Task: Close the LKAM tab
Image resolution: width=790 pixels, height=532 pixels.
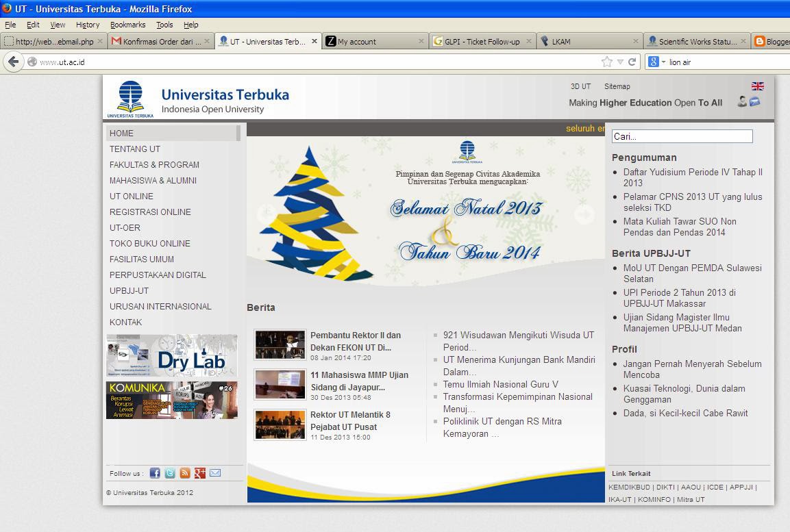Action: click(636, 41)
